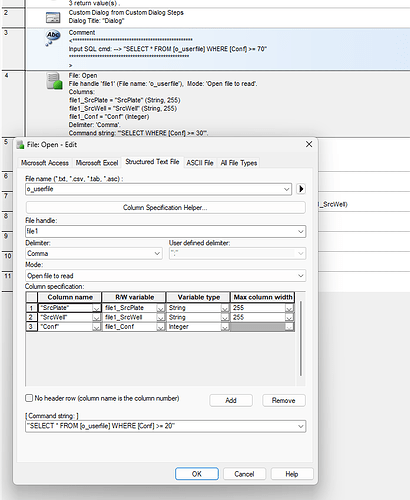This screenshot has height=500, width=410.
Task: Expand the File handle dropdown
Action: pos(300,231)
